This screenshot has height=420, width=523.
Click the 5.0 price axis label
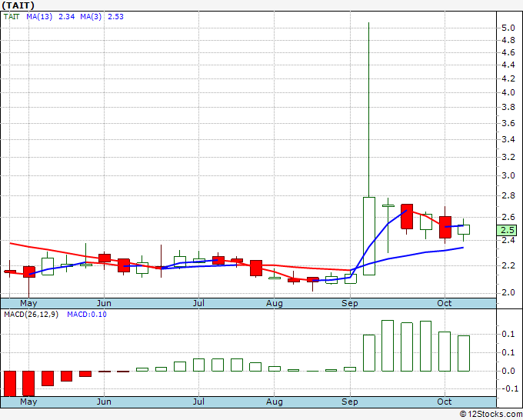point(508,28)
